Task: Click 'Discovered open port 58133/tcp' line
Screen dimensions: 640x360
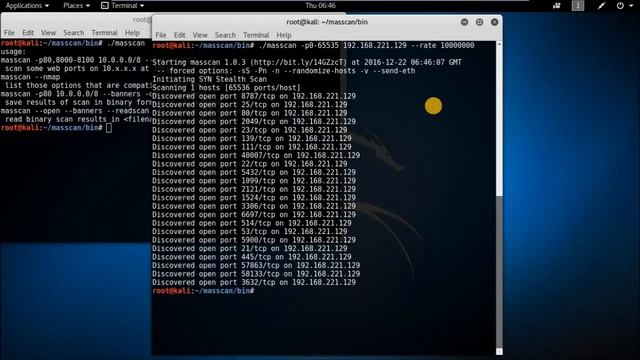Action: [x=256, y=274]
